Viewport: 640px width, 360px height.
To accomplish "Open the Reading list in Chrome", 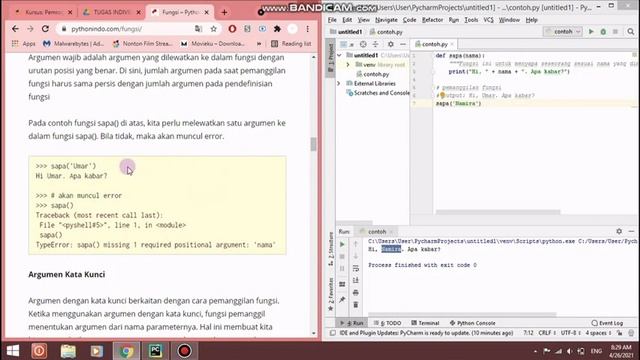I will pos(291,43).
